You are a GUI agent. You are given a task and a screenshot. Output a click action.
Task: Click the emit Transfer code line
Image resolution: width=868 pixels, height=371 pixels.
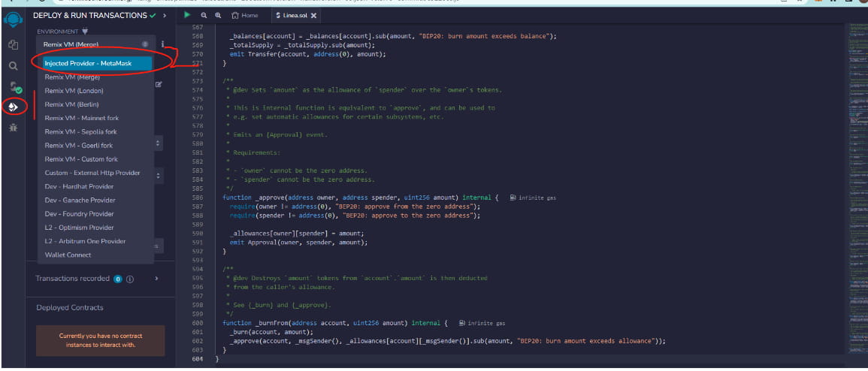(307, 54)
